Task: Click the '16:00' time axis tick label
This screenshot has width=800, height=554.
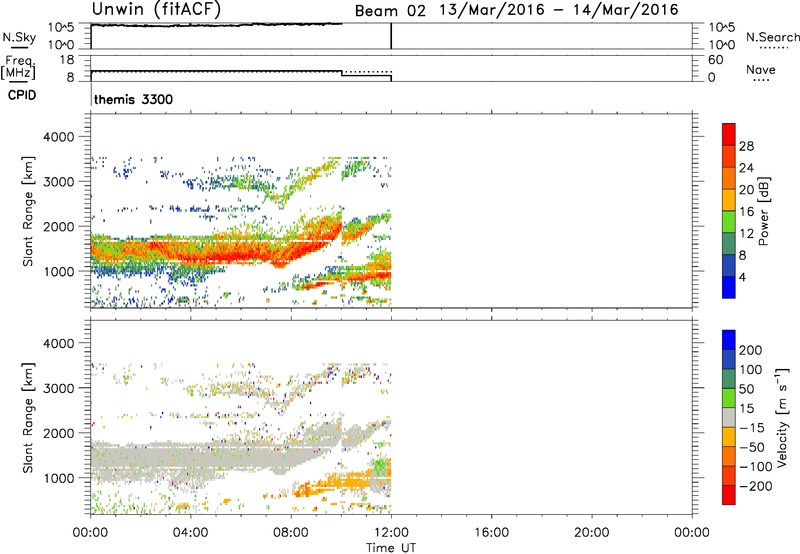Action: [x=491, y=533]
